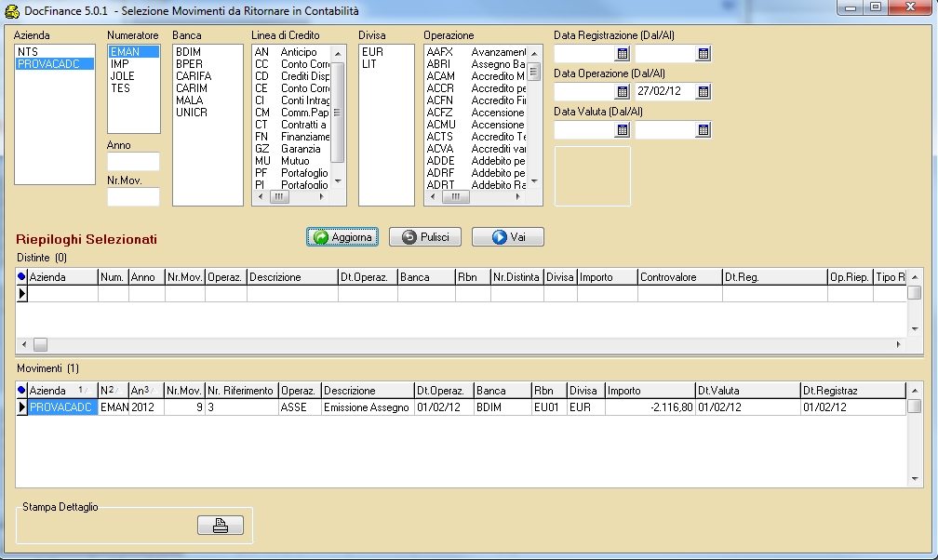Click the printer icon in Stampa Dettaglio
Viewport: 938px width, 560px height.
220,526
